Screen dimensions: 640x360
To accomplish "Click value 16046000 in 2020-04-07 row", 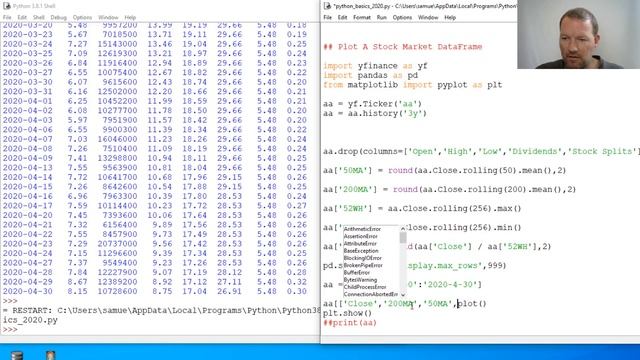I will point(117,139).
